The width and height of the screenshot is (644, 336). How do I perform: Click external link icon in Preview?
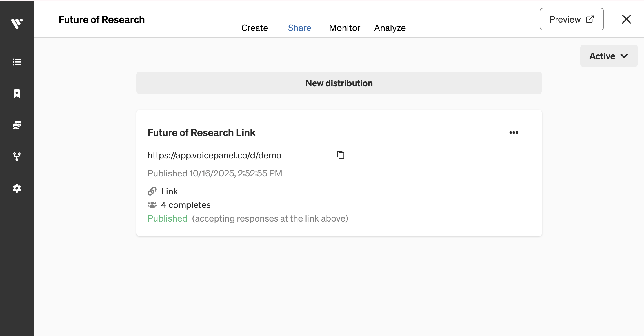590,19
